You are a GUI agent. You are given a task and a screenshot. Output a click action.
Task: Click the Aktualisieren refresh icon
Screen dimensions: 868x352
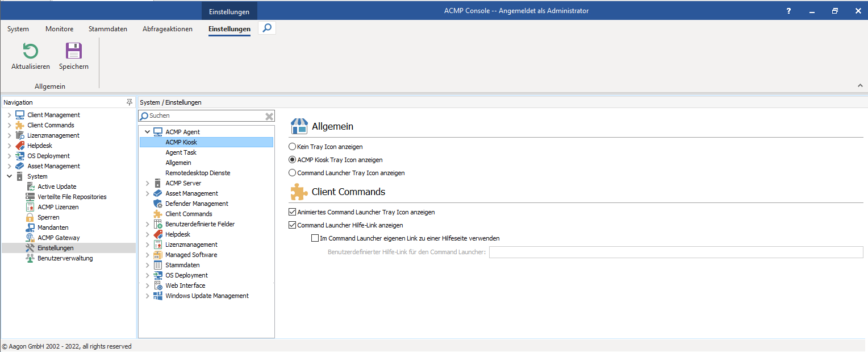(30, 52)
